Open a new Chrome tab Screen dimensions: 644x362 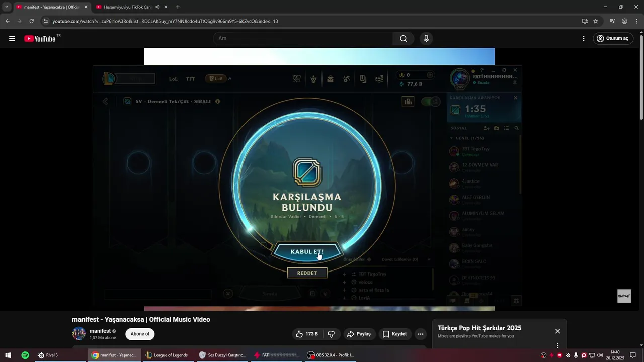(178, 7)
